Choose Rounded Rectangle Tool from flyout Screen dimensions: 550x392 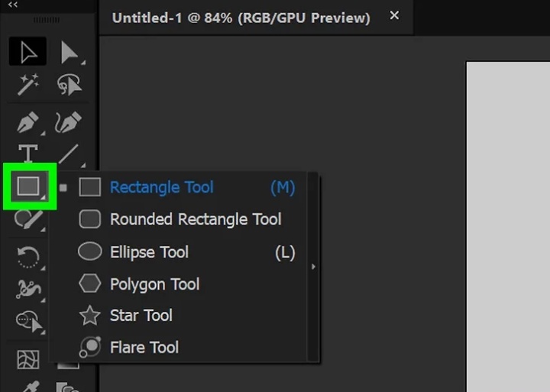[x=178, y=219]
